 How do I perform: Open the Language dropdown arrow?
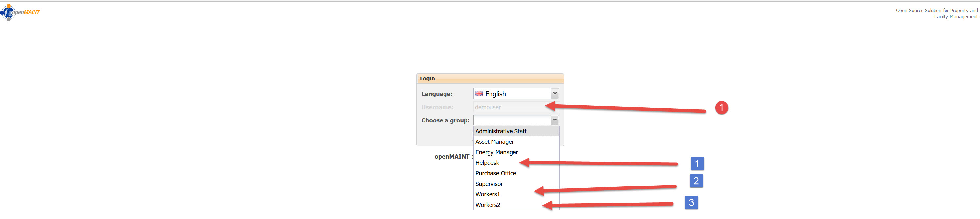555,94
